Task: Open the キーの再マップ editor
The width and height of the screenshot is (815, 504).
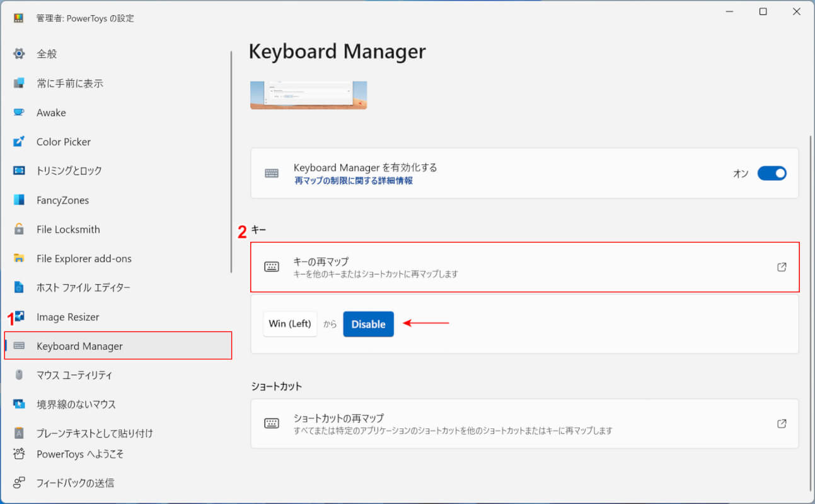Action: 524,267
